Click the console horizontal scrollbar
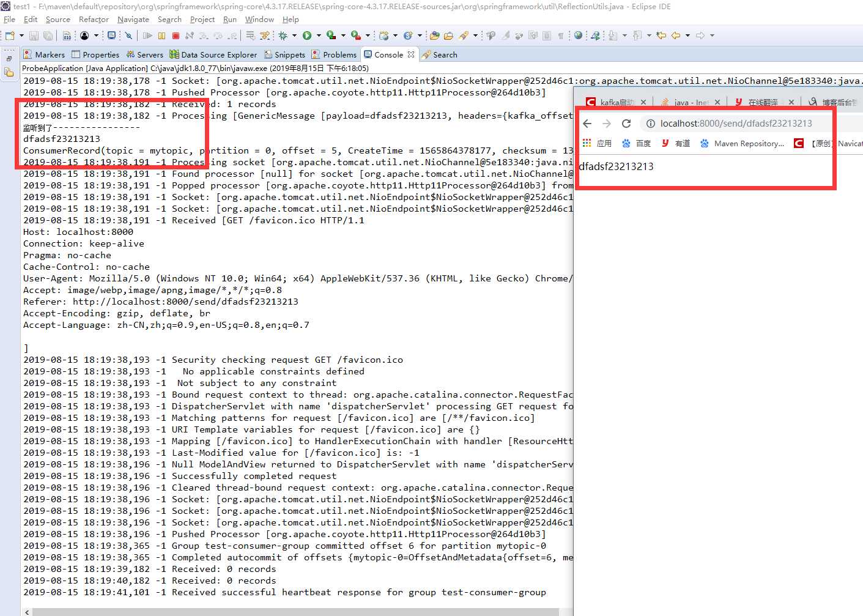 tap(295, 612)
